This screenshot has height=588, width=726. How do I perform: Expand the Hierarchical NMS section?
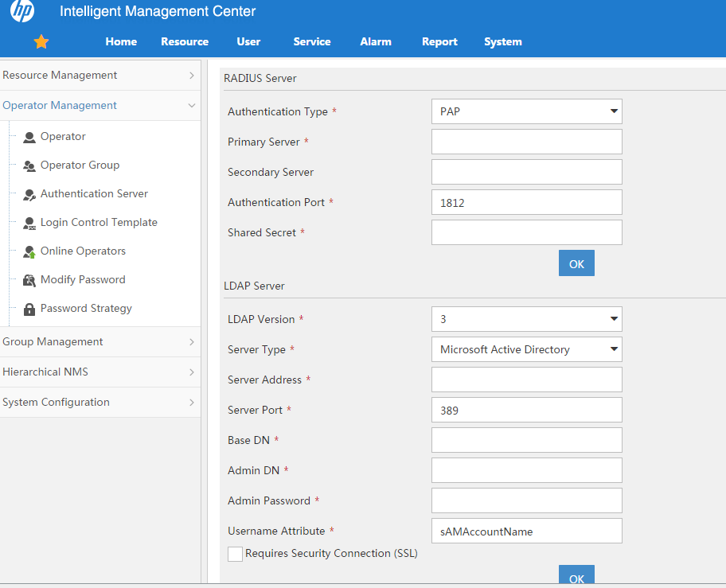45,372
